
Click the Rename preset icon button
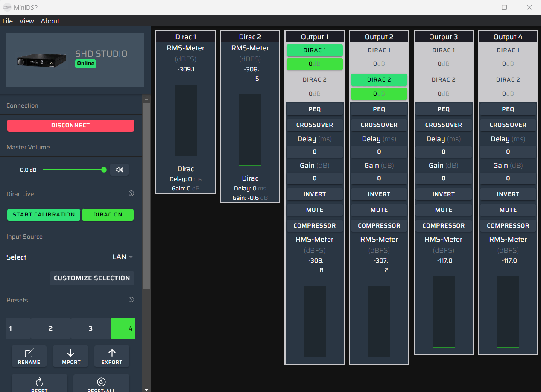coord(29,356)
